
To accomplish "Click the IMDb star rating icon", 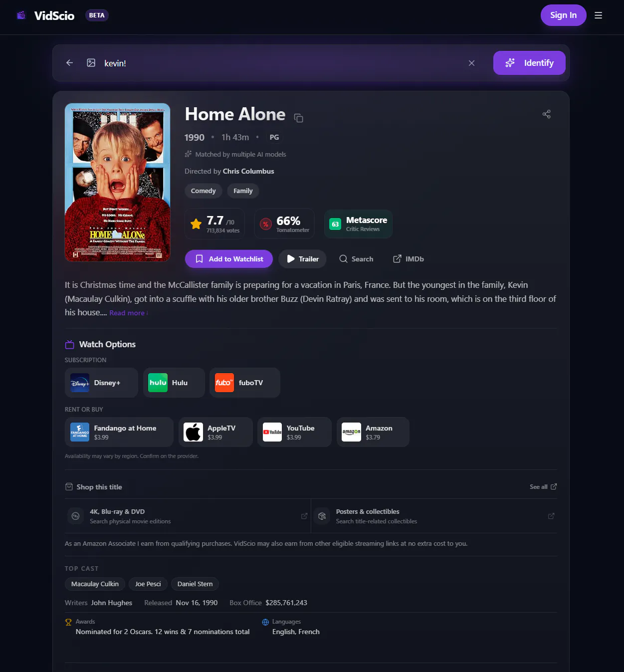I will [196, 224].
